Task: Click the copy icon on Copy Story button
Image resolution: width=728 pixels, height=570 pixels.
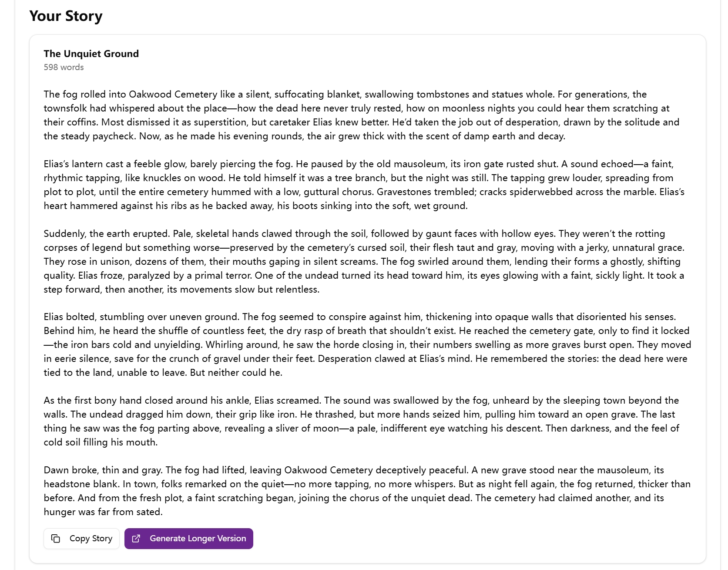Action: (56, 538)
